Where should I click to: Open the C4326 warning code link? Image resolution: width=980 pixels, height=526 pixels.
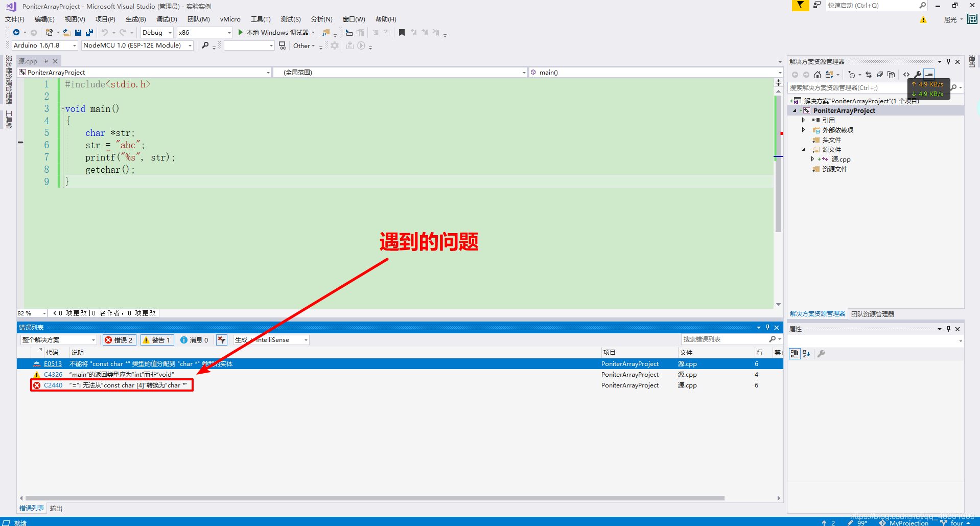tap(53, 375)
